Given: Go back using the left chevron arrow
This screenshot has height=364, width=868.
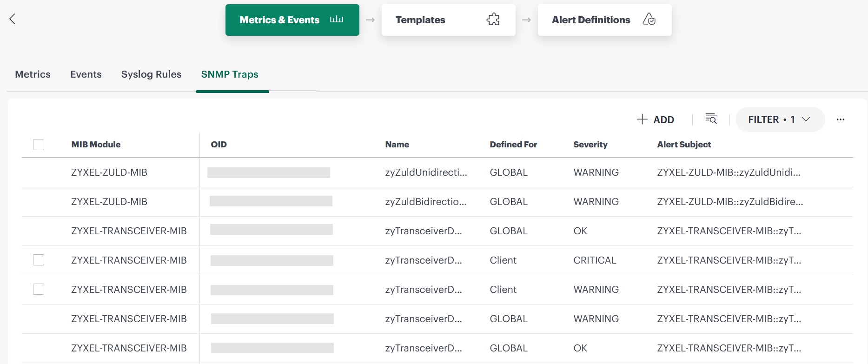Looking at the screenshot, I should click(13, 19).
